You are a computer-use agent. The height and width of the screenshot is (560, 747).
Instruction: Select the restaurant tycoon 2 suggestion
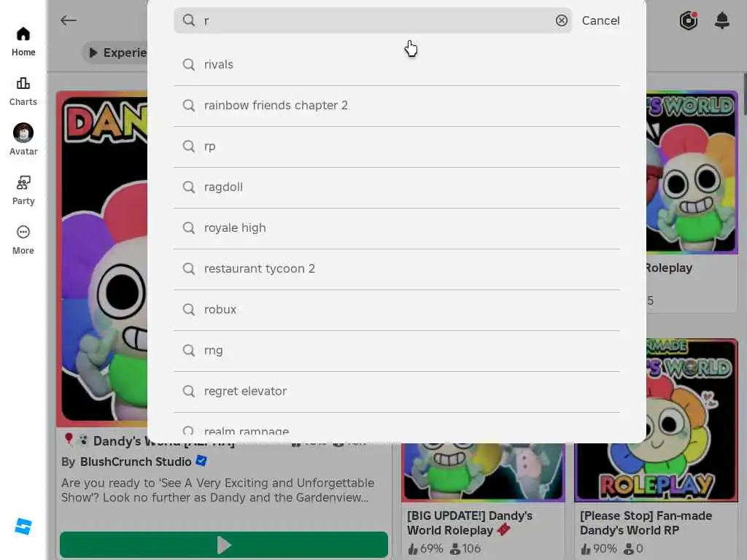[396, 269]
